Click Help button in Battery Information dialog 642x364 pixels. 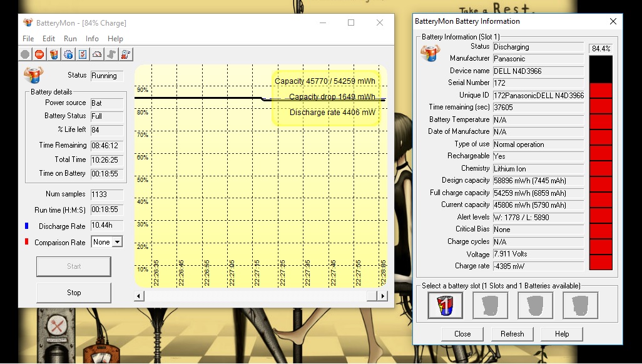coord(562,334)
